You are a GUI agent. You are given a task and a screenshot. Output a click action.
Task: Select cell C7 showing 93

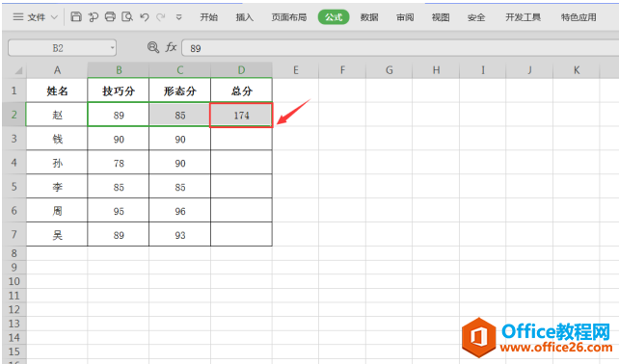coord(180,235)
